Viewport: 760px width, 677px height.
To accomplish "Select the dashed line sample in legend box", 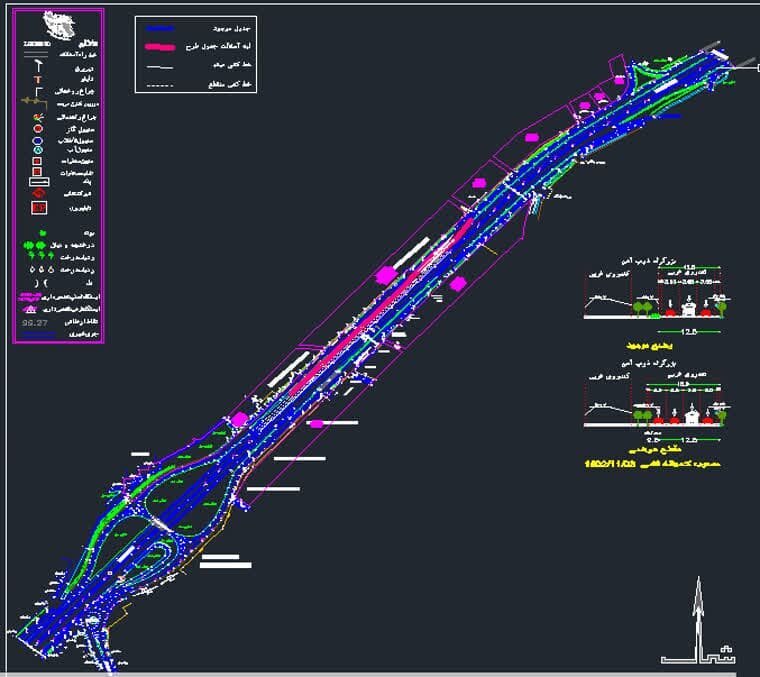I will click(x=158, y=85).
